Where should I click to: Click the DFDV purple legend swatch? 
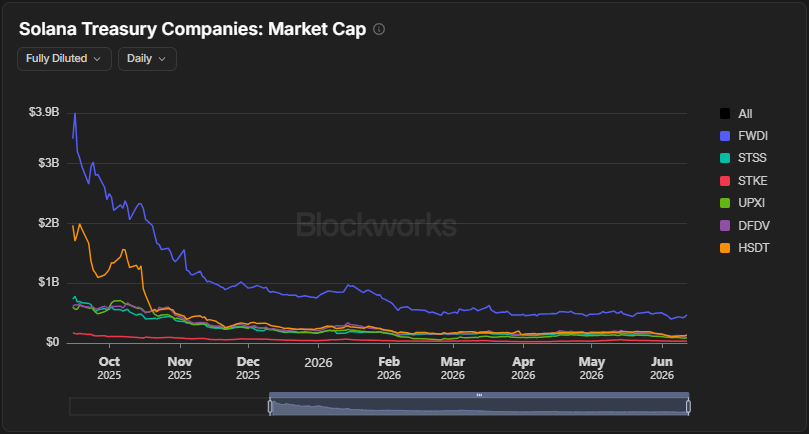pyautogui.click(x=725, y=226)
